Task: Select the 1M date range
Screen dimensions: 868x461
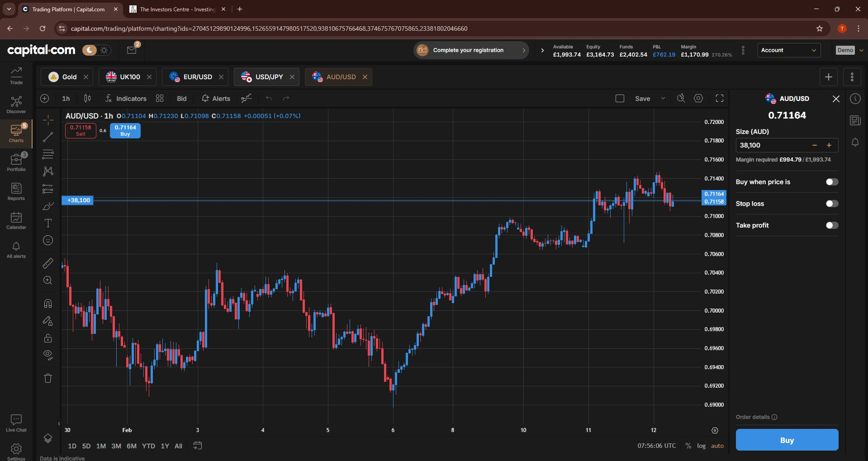Action: pyautogui.click(x=101, y=446)
